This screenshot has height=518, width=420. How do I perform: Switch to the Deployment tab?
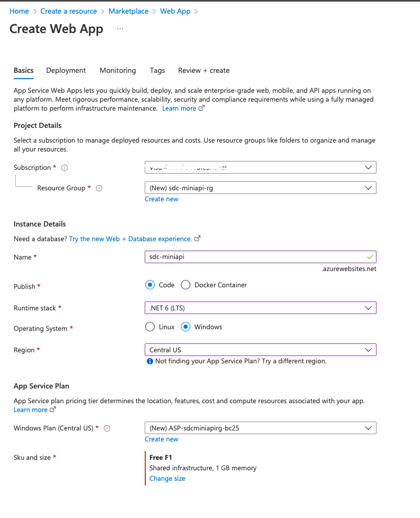pyautogui.click(x=66, y=70)
